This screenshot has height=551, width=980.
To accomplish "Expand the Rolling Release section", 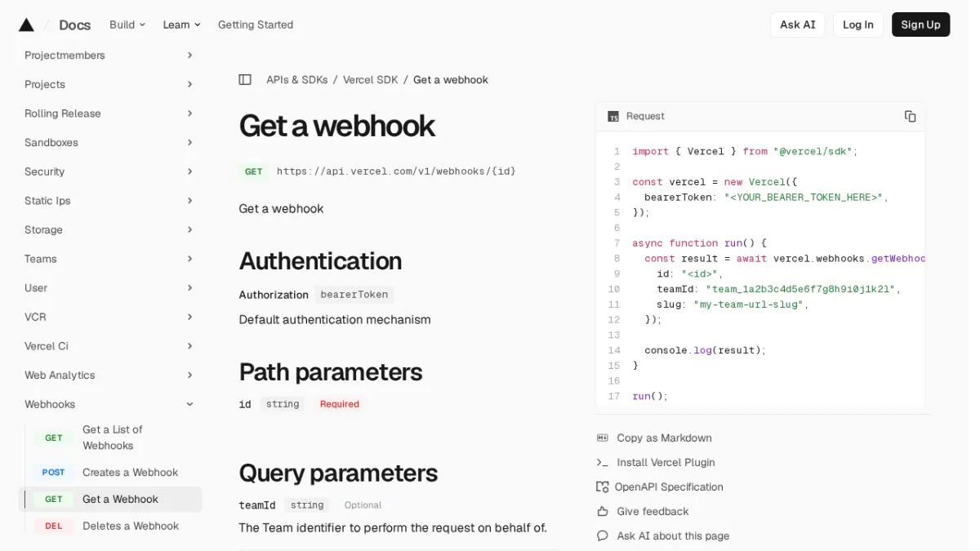I will (x=109, y=113).
